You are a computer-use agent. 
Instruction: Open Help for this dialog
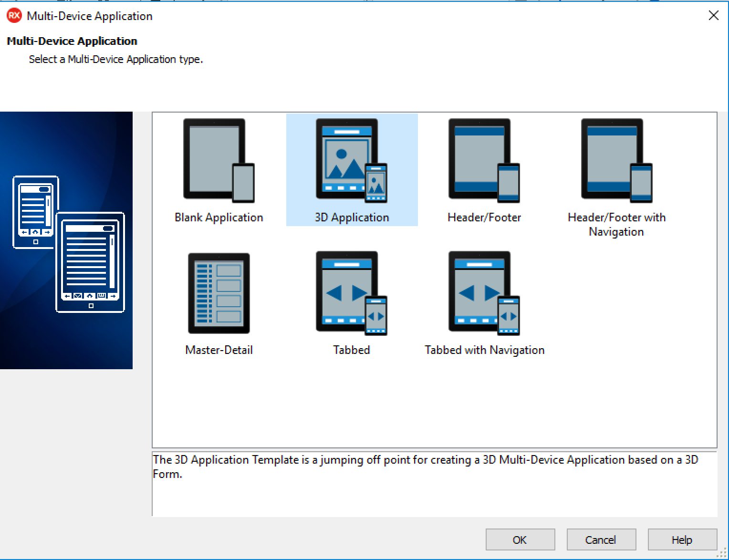point(682,539)
